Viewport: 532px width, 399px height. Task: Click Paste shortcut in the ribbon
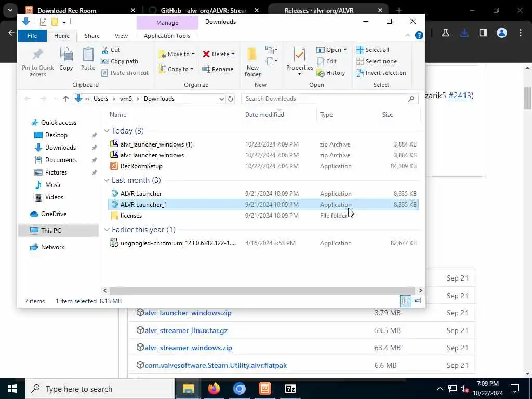tap(125, 73)
